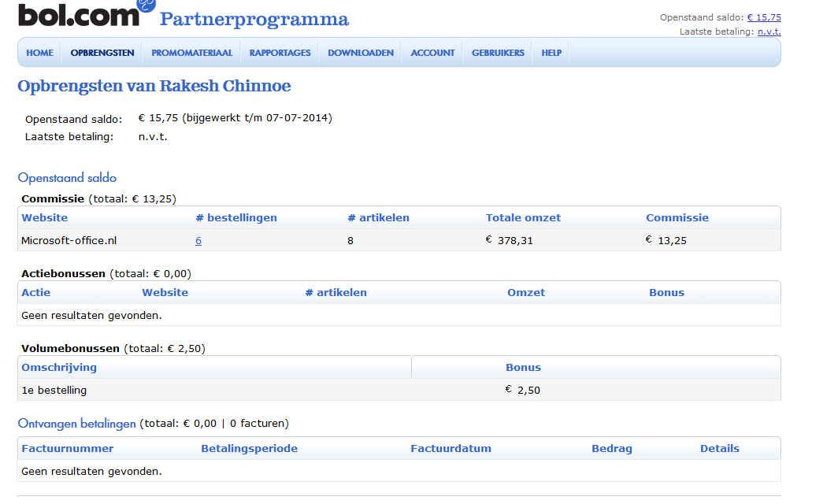Viewport: 838px width, 504px height.
Task: Select the Opbrengsten menu tab
Action: pos(102,53)
